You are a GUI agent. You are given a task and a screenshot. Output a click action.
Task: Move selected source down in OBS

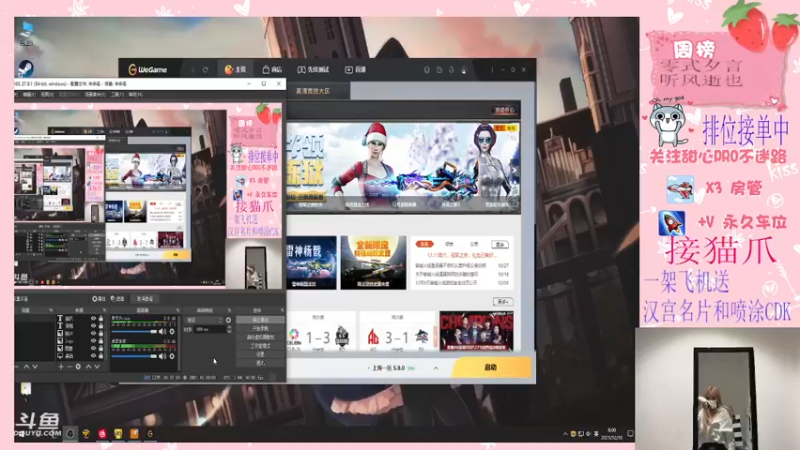(x=97, y=366)
